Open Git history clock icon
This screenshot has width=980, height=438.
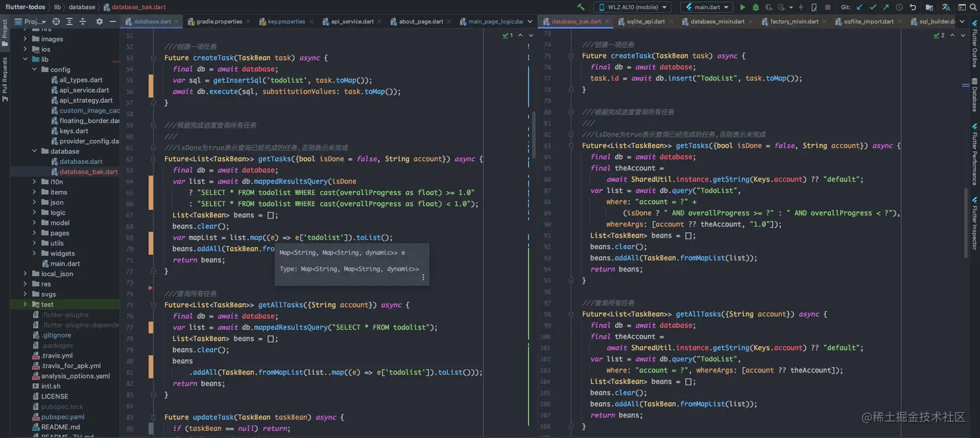click(899, 7)
